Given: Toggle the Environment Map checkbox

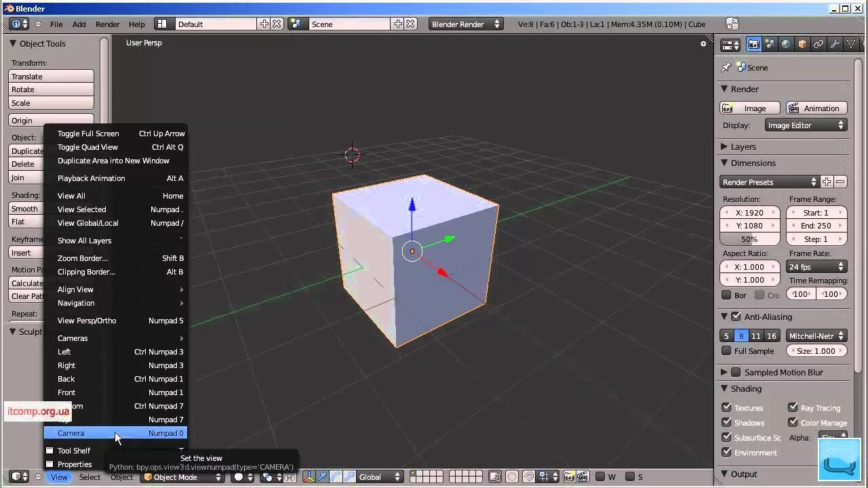Looking at the screenshot, I should point(726,452).
